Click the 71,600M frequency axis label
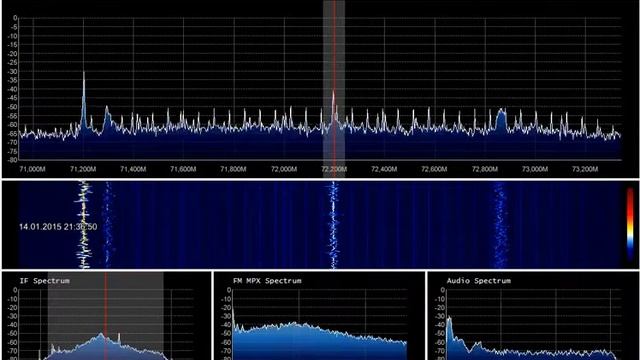 (x=183, y=169)
